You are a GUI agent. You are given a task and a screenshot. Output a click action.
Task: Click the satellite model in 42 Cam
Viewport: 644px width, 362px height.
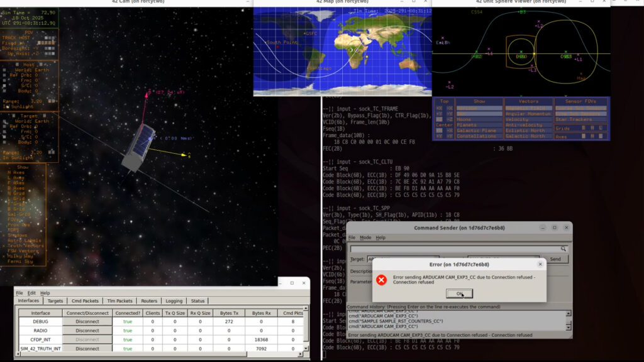[139, 148]
